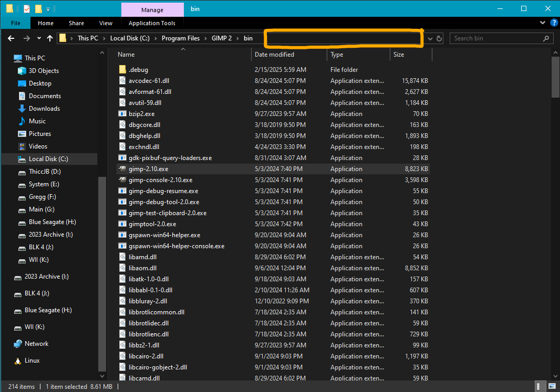Click the magnifier icon in search box
Viewport: 560px width, 392px height.
coord(546,38)
